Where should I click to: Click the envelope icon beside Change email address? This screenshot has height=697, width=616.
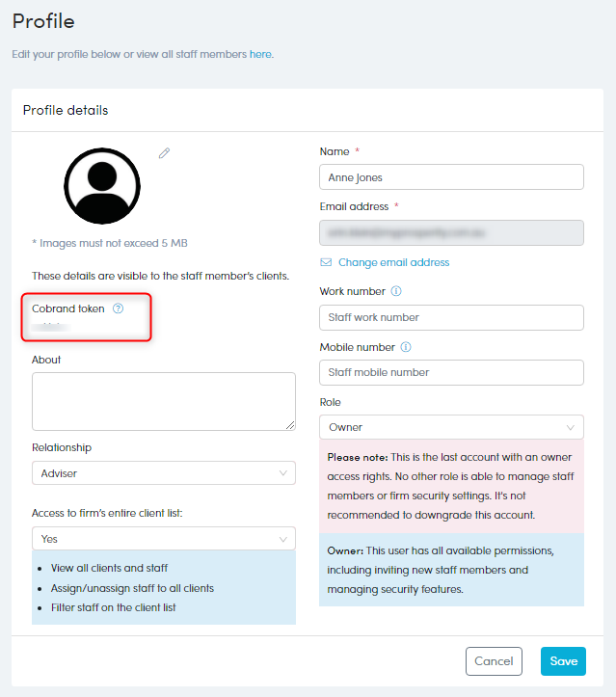[326, 262]
